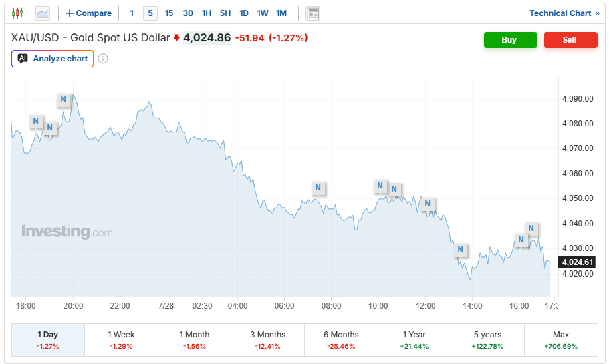Choose the 3 Months range tab

[x=267, y=340]
